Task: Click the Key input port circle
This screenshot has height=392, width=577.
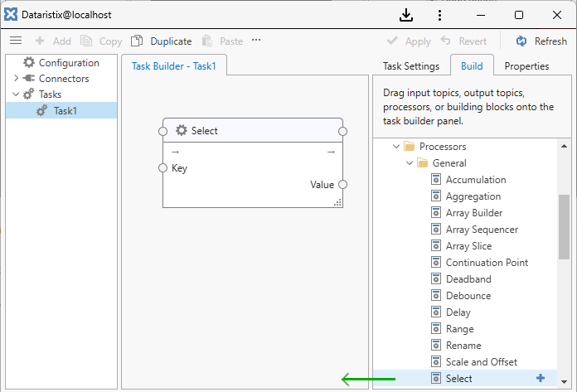Action: [x=163, y=168]
